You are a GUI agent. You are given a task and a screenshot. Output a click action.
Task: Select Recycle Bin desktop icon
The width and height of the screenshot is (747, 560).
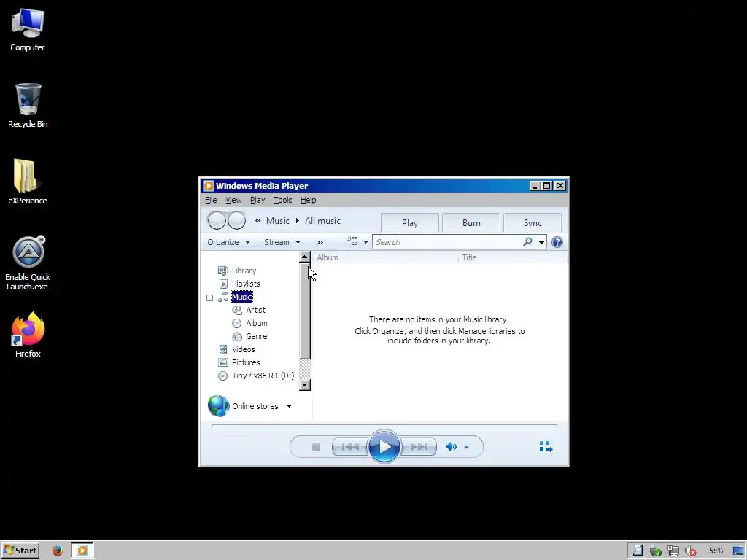coord(28,106)
